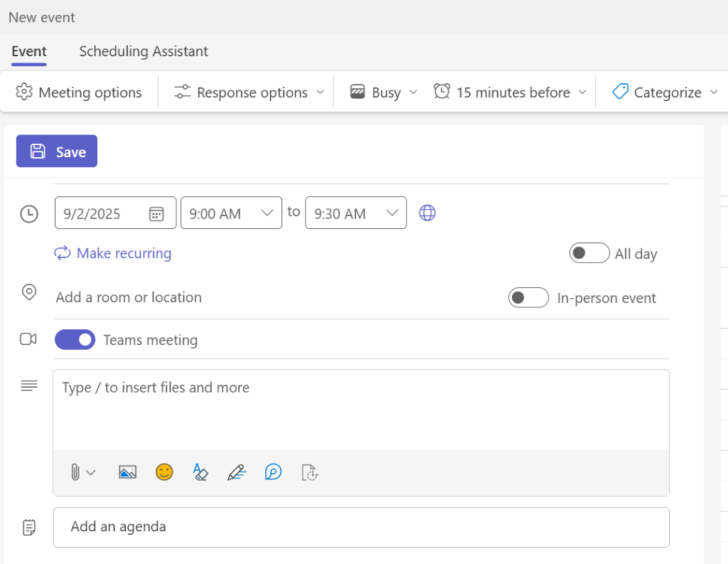Image resolution: width=728 pixels, height=564 pixels.
Task: Open the date picker calendar icon
Action: (156, 213)
